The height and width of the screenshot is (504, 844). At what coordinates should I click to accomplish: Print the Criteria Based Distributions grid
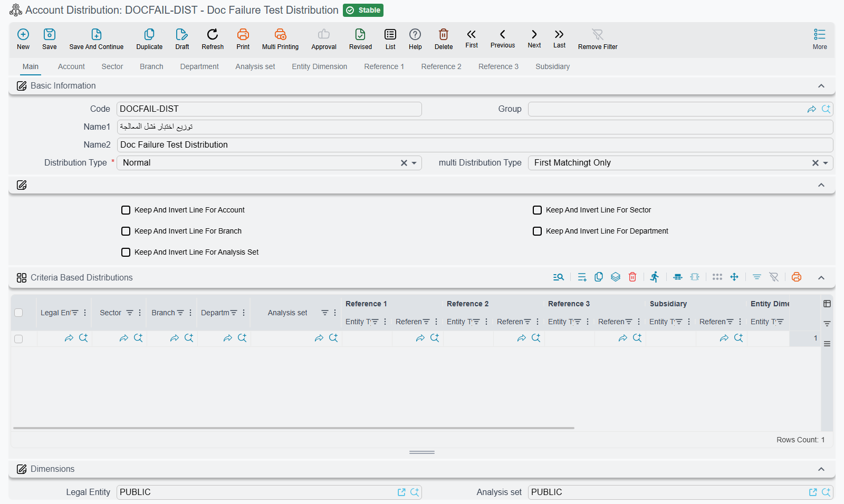[797, 277]
